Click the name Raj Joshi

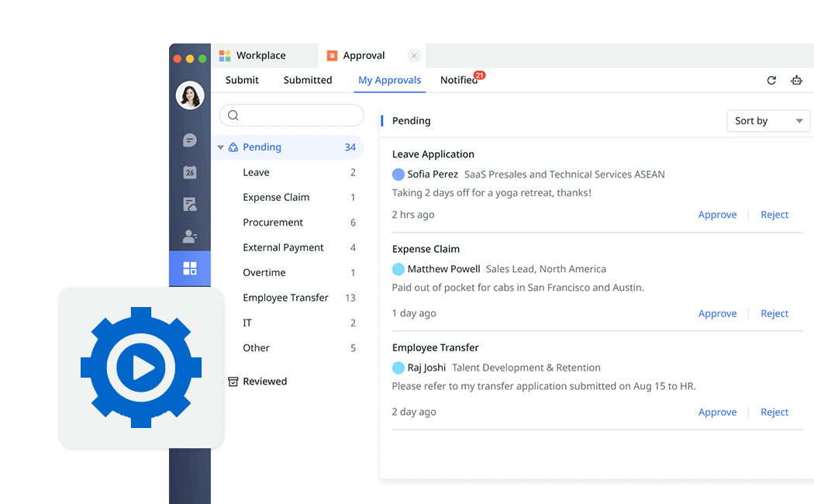426,368
